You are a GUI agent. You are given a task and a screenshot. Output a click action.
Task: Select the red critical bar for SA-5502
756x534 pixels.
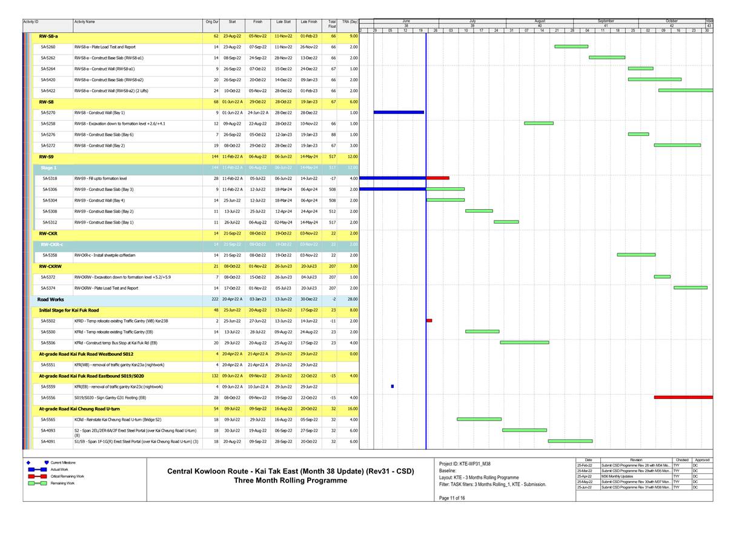click(x=429, y=321)
